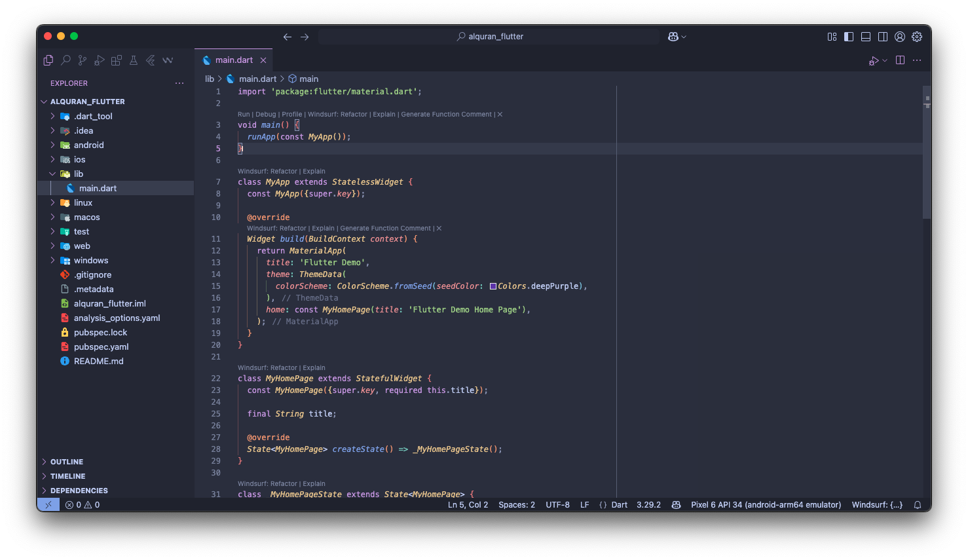Screen dimensions: 968x560
Task: Select the main.dart editor tab
Action: (x=234, y=60)
